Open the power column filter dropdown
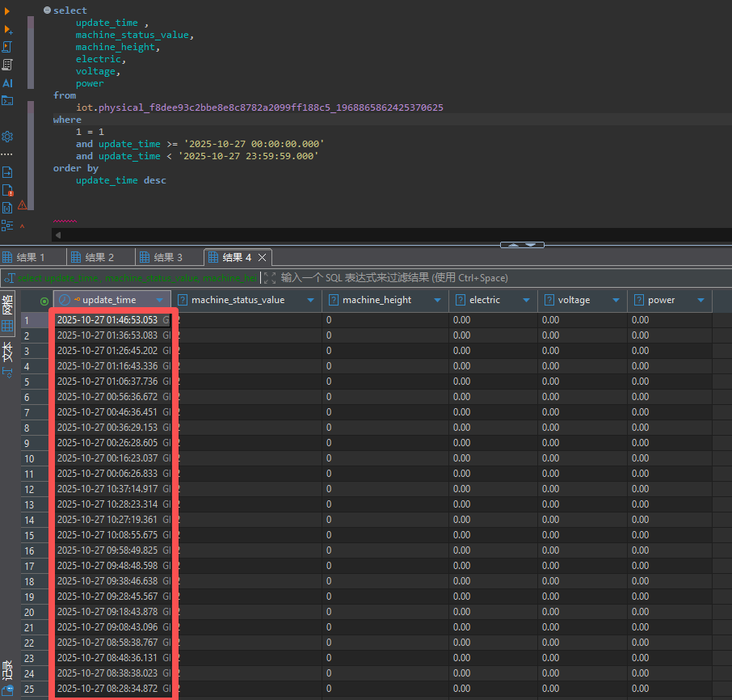 700,301
